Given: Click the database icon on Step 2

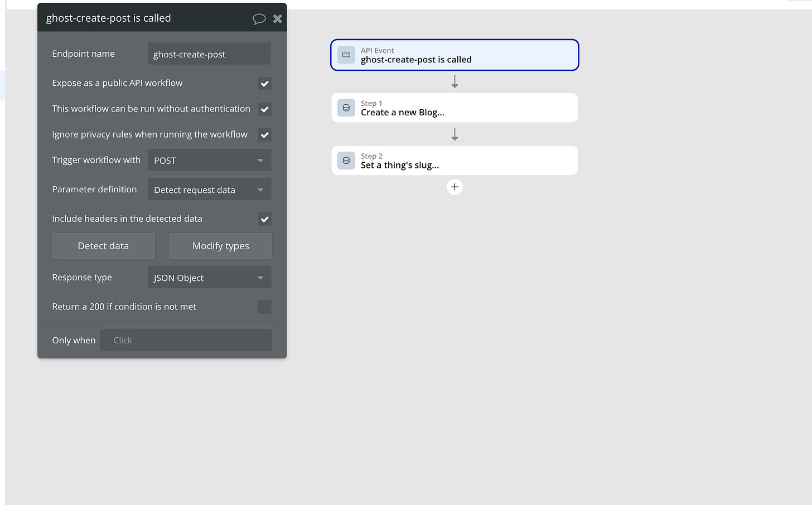Looking at the screenshot, I should click(x=346, y=161).
